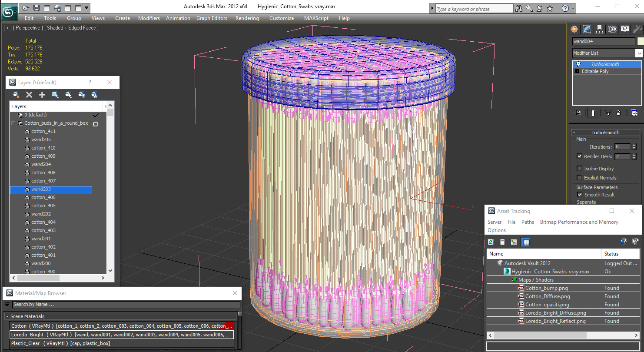Select Table View icon in Asset Tracking
Screen dimensions: 644x352
click(x=526, y=242)
